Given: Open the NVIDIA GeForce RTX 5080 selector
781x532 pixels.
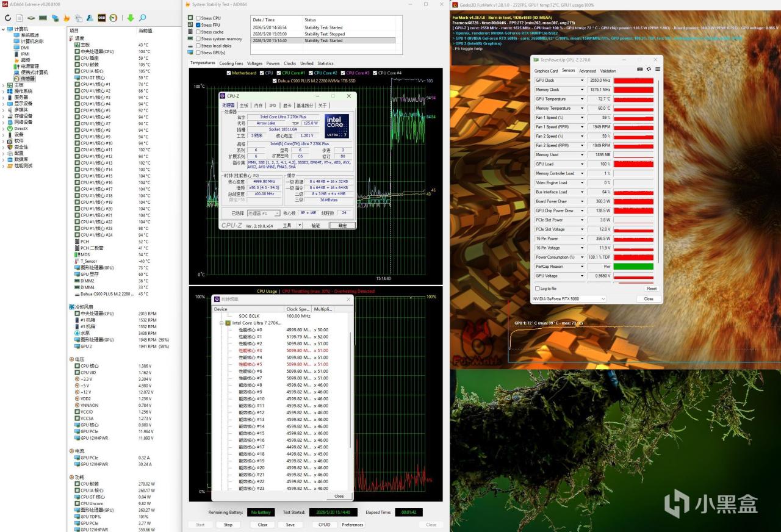Looking at the screenshot, I should pyautogui.click(x=569, y=299).
